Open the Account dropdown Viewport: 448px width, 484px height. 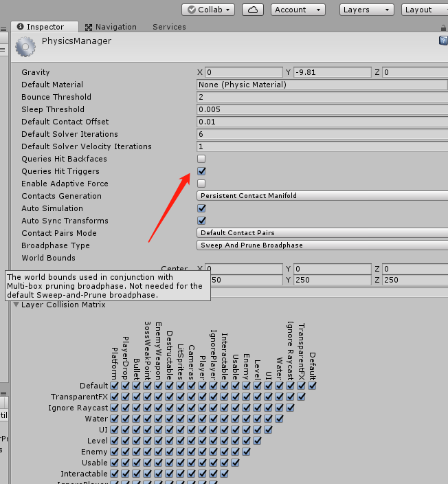298,10
